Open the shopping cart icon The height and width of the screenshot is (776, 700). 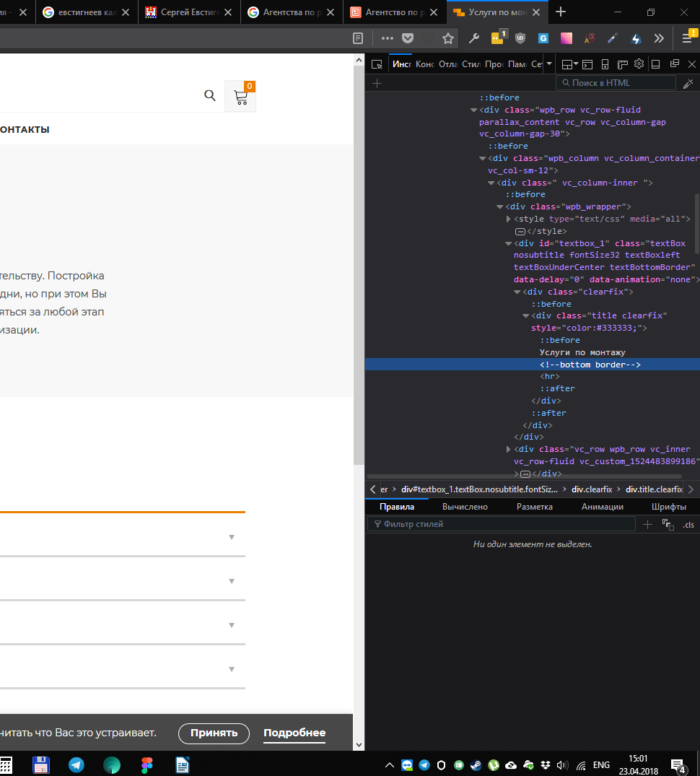(240, 97)
